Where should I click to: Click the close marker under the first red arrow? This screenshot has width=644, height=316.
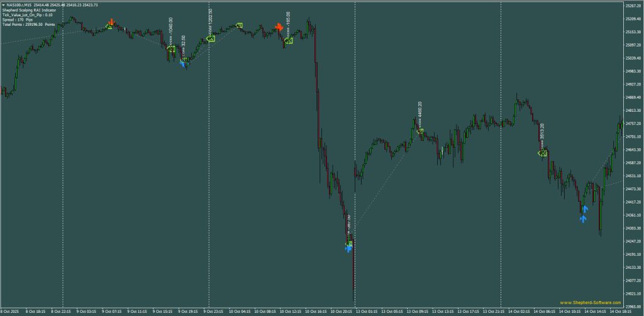109,26
